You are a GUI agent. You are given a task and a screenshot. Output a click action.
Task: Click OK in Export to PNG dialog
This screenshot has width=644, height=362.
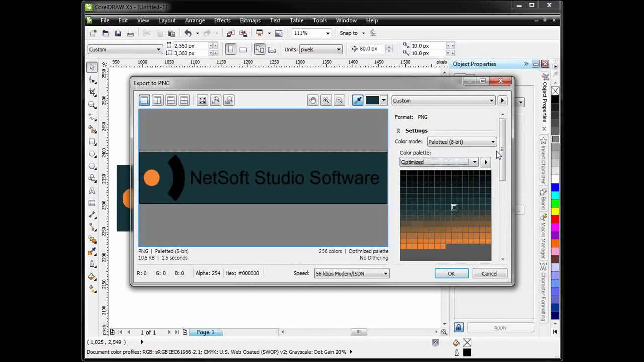(x=451, y=273)
